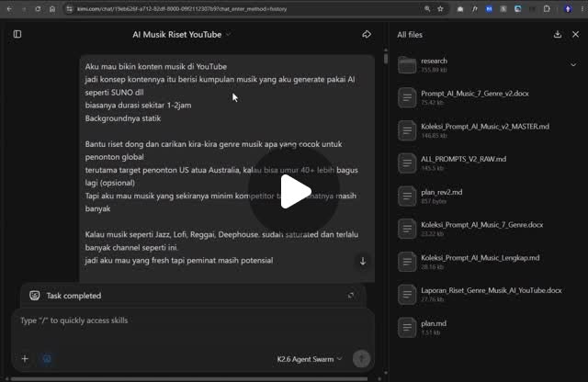Viewport: 588px width, 382px height.
Task: Open plan_rev2.md file icon
Action: tap(407, 197)
